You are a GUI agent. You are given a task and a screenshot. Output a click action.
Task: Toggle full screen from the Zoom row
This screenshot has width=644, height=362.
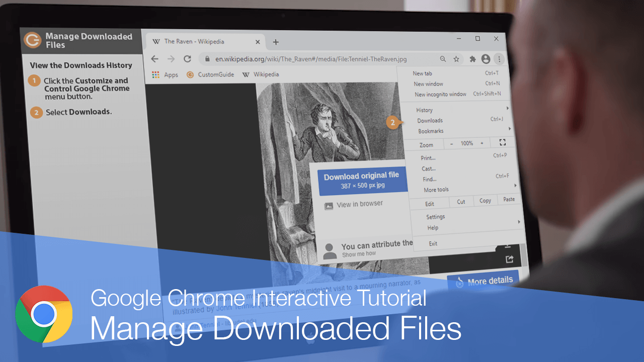click(x=503, y=142)
